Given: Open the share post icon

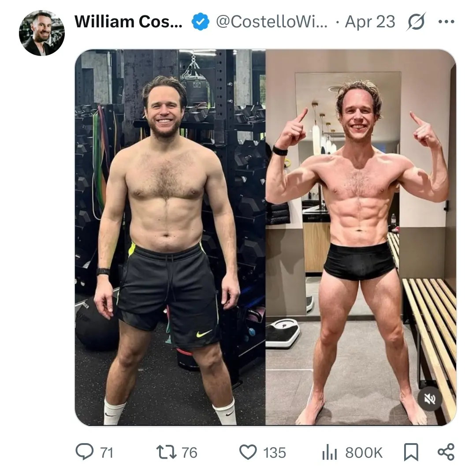Looking at the screenshot, I should tap(446, 452).
